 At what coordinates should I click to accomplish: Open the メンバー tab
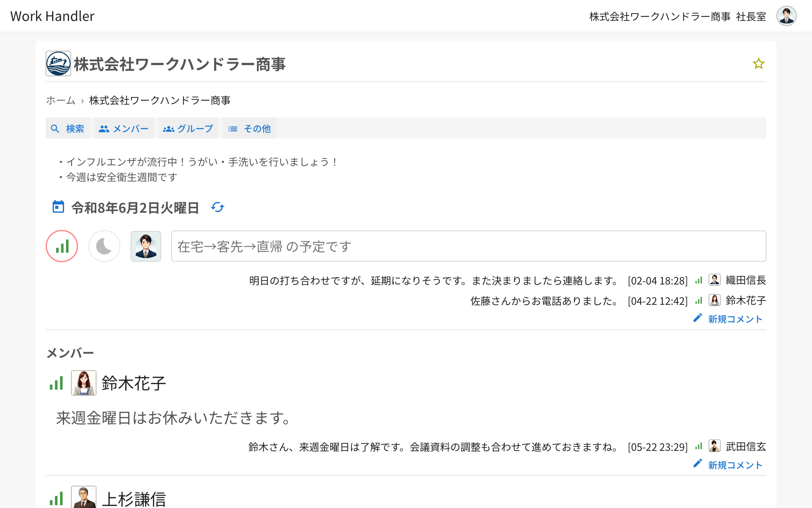124,128
